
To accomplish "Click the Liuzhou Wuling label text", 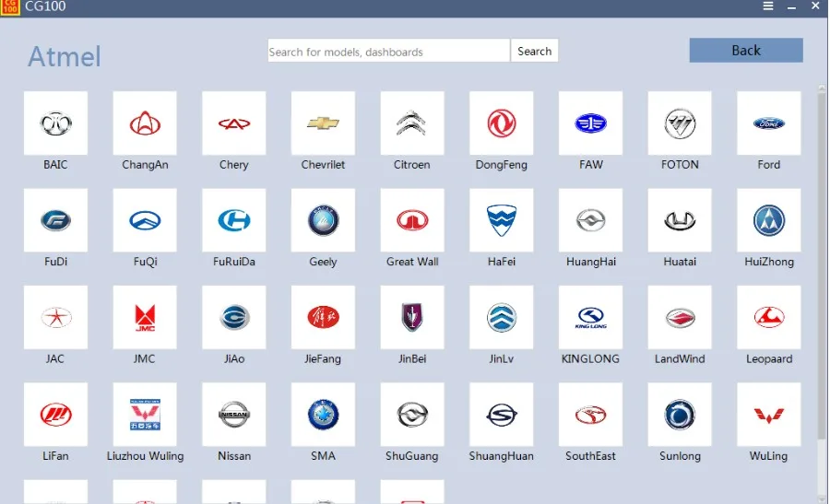I will tap(145, 456).
